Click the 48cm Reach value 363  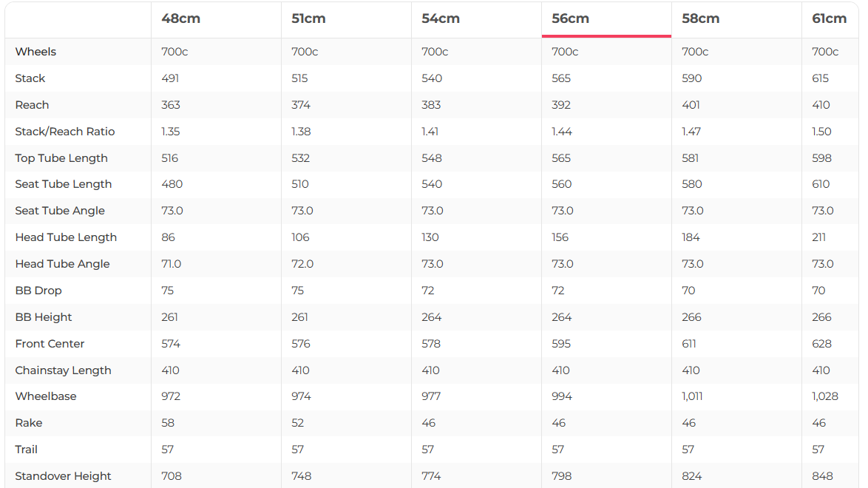(171, 105)
